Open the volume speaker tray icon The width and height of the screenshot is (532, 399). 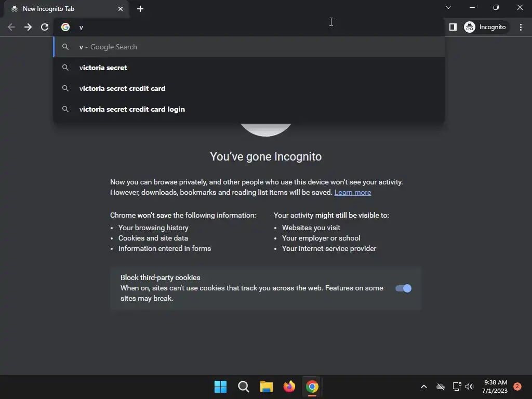469,387
